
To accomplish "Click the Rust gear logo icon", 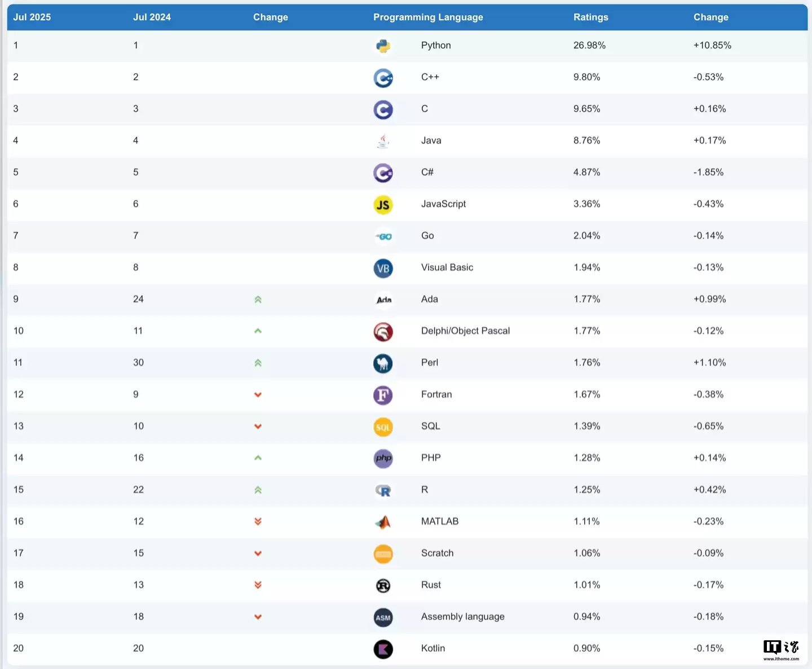I will pyautogui.click(x=383, y=586).
